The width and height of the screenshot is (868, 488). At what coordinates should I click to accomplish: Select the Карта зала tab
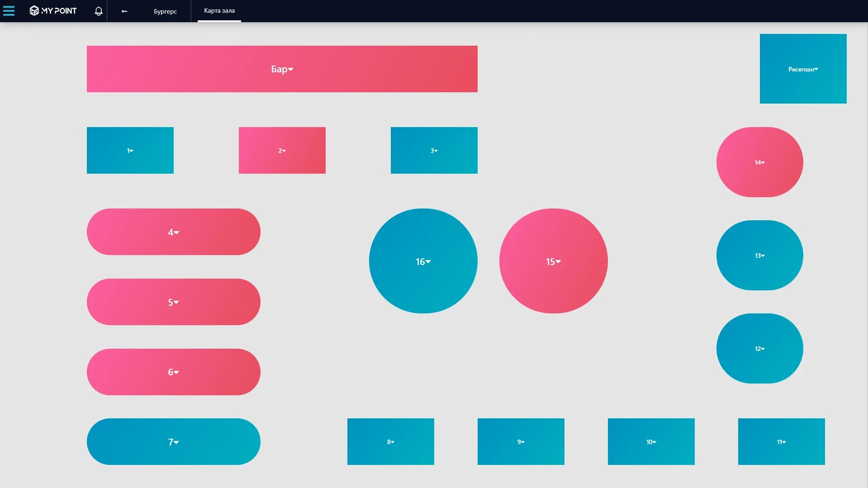click(219, 11)
